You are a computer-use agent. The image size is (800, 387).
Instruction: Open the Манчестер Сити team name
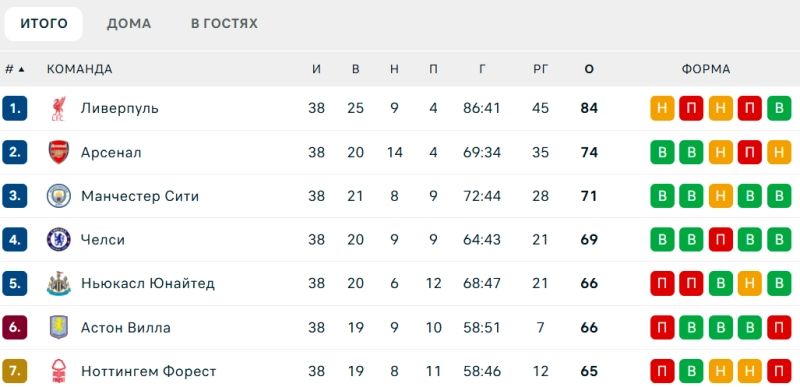click(140, 196)
